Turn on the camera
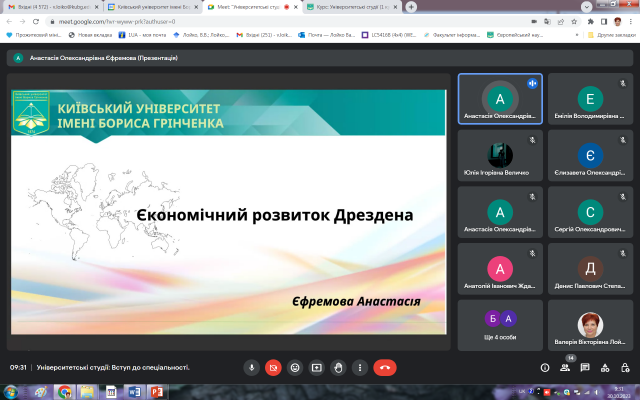640x400 pixels. click(273, 367)
